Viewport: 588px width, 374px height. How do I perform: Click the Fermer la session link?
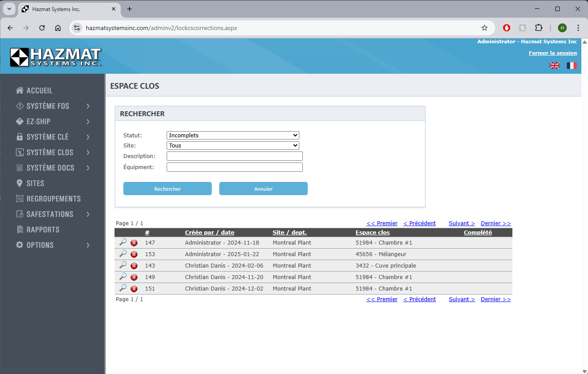click(x=553, y=53)
